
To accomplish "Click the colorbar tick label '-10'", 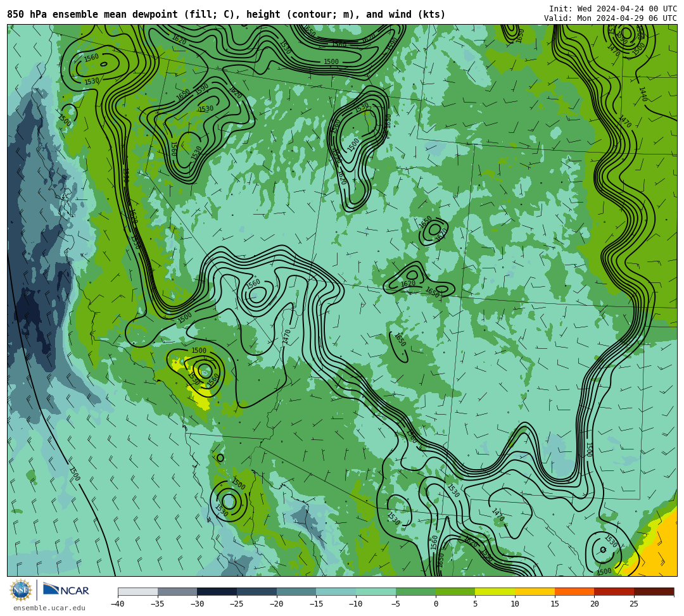I will tap(355, 604).
